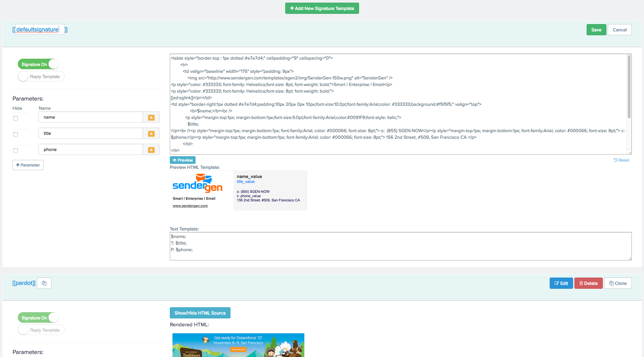Copy the [[pardot]] signature tag
This screenshot has width=644, height=357.
coord(44,283)
